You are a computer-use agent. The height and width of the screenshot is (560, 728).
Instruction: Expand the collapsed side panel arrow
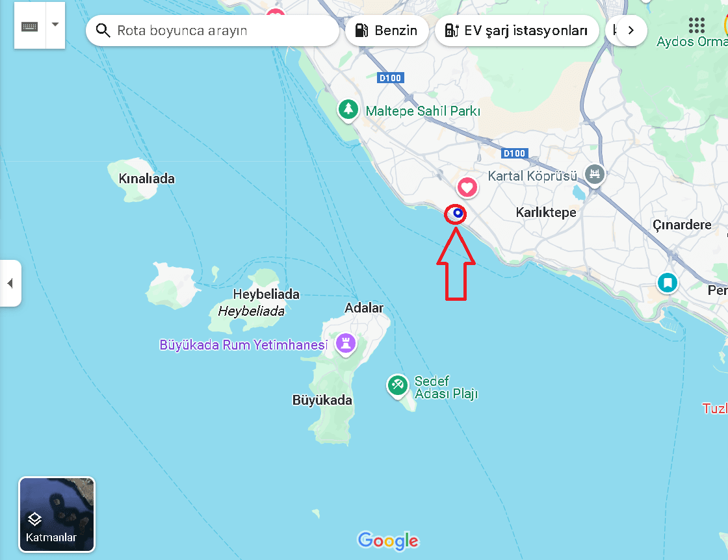[10, 283]
